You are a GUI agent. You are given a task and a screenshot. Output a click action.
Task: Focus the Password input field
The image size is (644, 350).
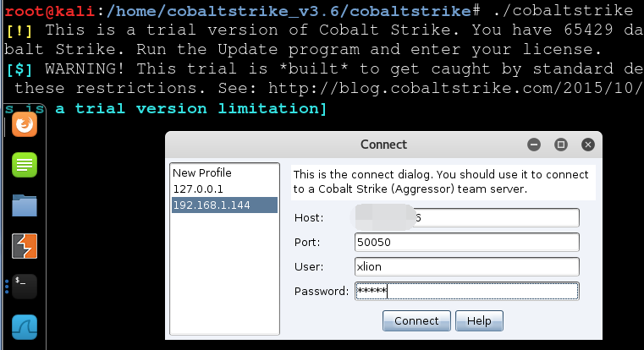point(467,292)
